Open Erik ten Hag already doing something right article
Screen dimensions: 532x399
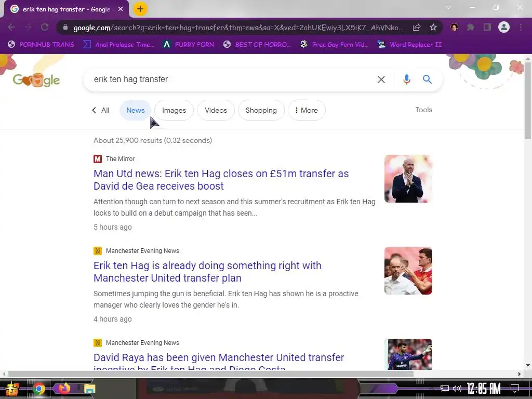[207, 272]
